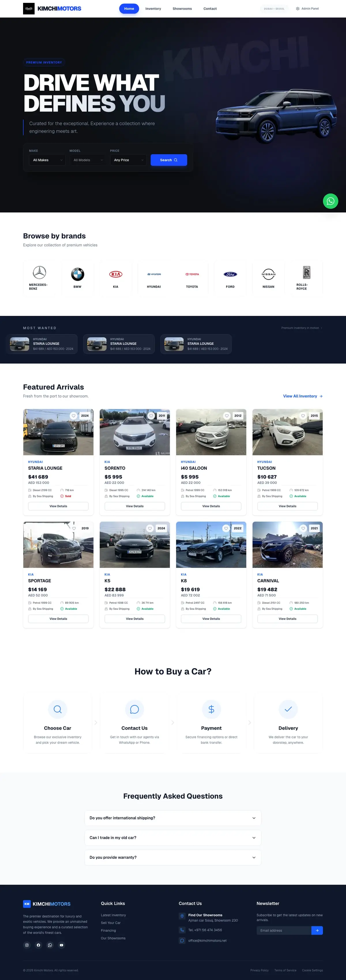Favorite the Carnival with heart icon

(x=303, y=528)
